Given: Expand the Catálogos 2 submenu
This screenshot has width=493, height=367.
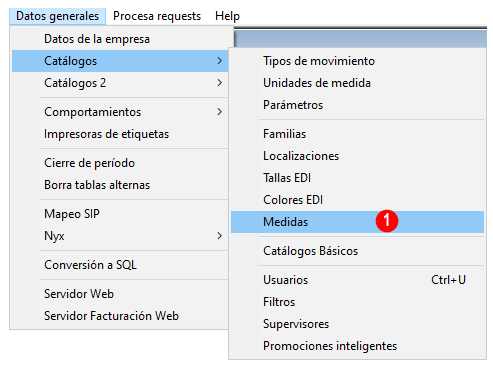Looking at the screenshot, I should click(120, 83).
